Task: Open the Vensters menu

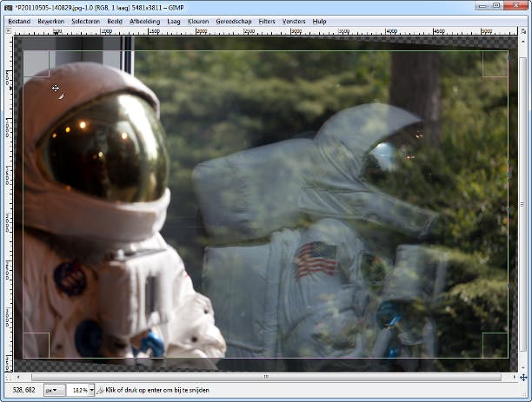Action: coord(294,22)
